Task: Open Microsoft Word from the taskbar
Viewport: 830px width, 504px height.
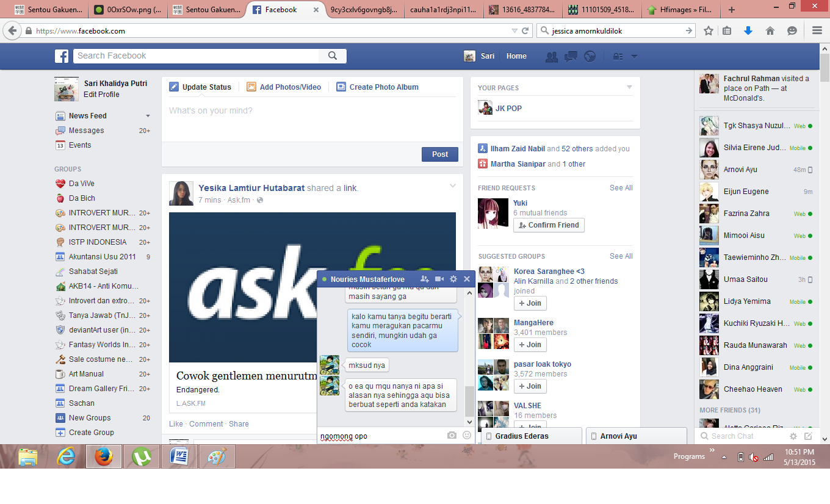Action: click(179, 456)
